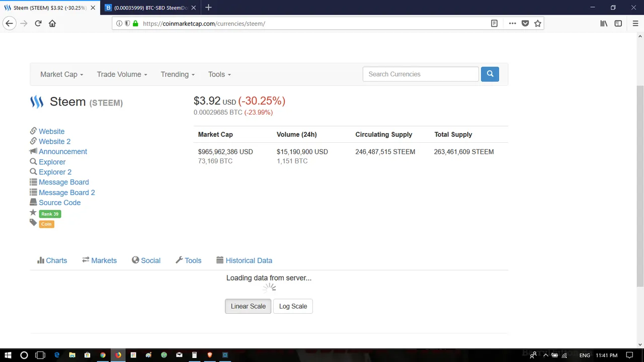
Task: Save page to Pocket
Action: [525, 23]
